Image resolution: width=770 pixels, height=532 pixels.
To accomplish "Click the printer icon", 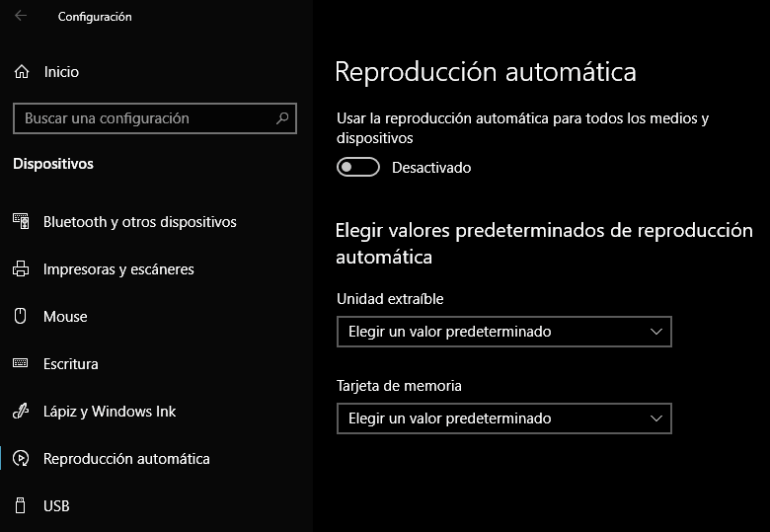I will [21, 269].
